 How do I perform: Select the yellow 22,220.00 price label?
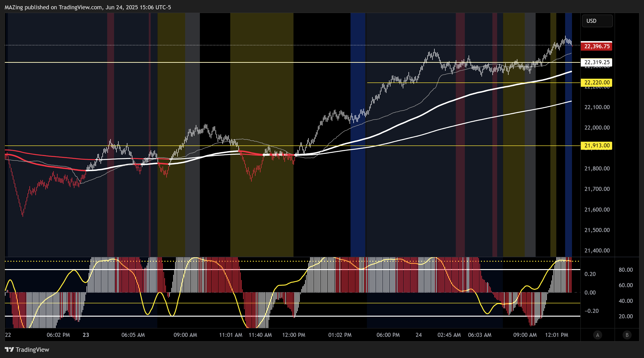point(596,82)
